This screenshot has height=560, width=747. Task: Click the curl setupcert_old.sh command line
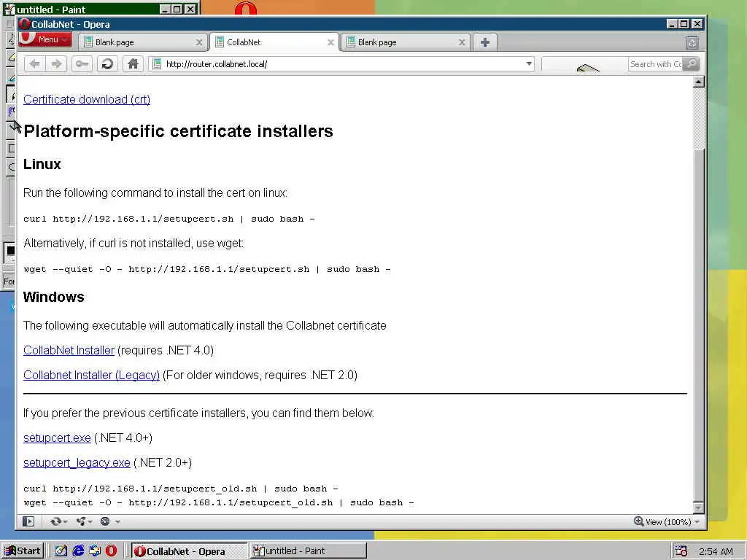[181, 489]
